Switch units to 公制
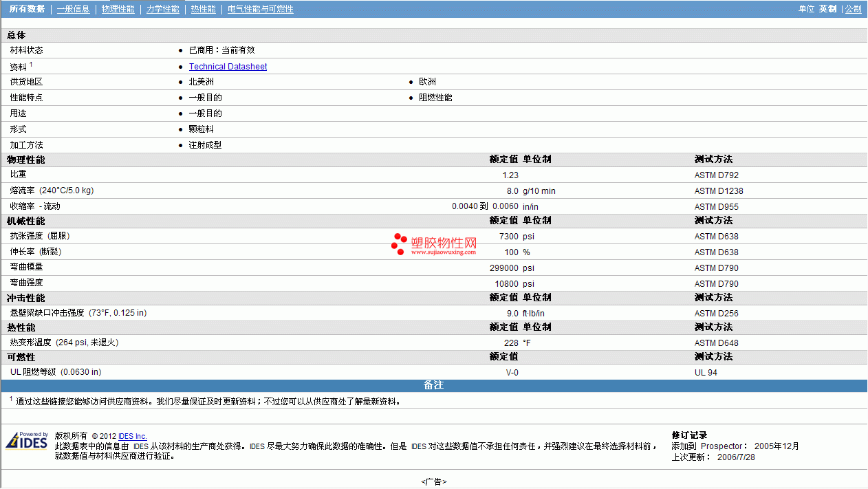 pyautogui.click(x=853, y=9)
